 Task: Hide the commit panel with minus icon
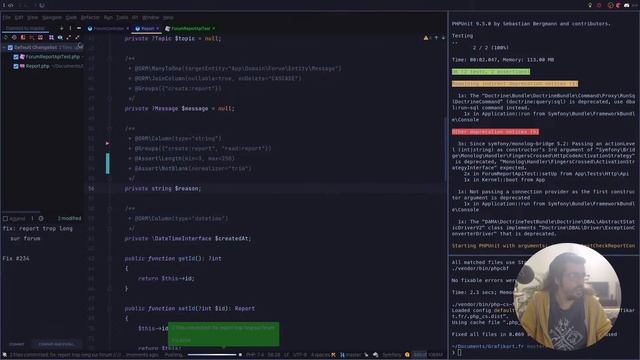pyautogui.click(x=79, y=28)
